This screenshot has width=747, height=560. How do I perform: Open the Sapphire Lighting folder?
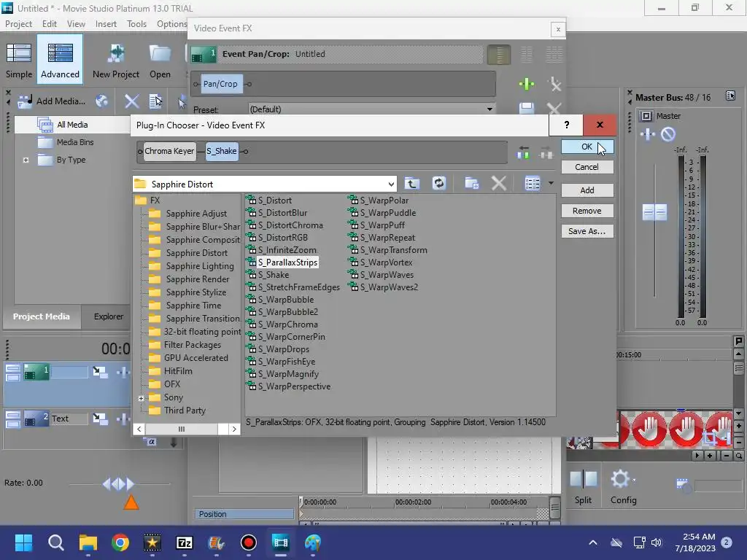(x=200, y=266)
